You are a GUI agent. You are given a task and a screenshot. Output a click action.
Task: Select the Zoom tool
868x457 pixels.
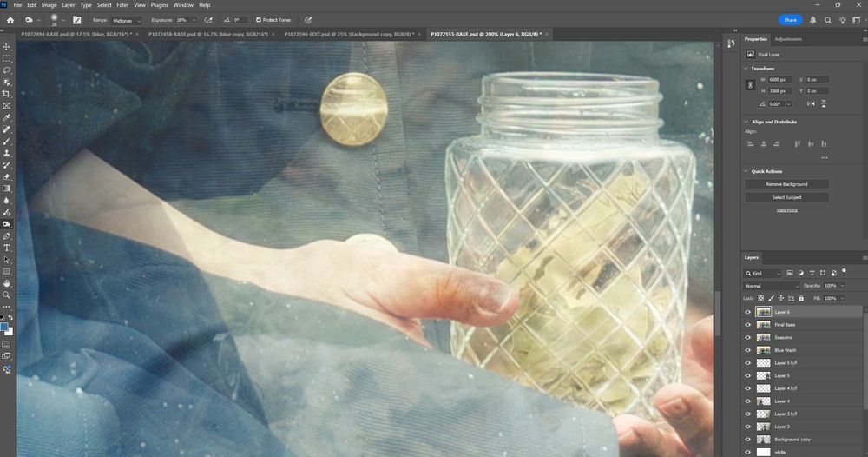pyautogui.click(x=7, y=295)
